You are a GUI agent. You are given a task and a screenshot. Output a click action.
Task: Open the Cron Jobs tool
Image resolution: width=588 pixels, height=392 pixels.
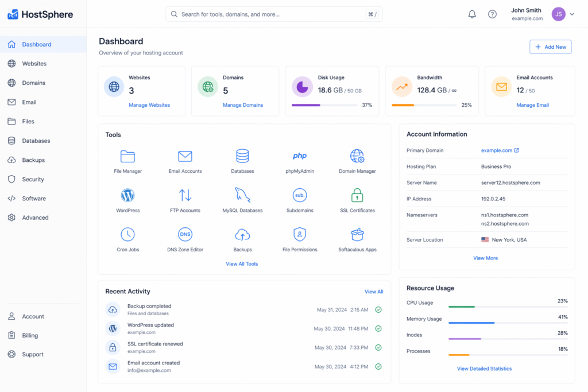(127, 240)
